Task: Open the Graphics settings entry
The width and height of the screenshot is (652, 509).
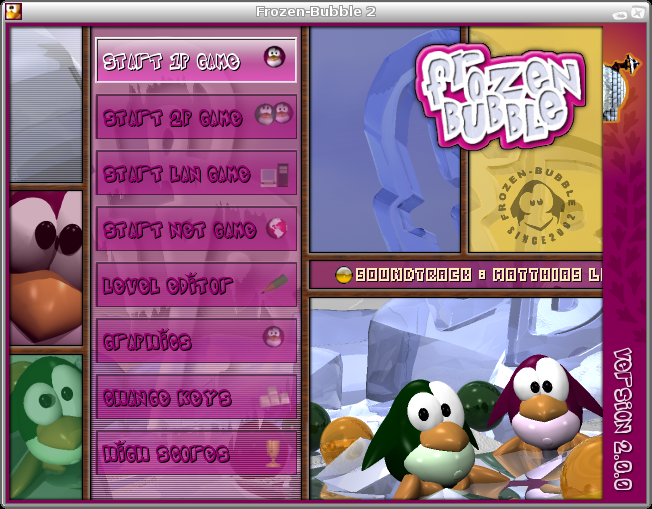Action: (196, 341)
